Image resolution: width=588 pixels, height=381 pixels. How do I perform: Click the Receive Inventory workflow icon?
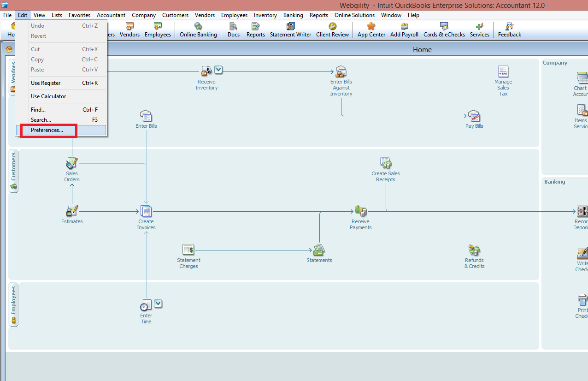pyautogui.click(x=206, y=71)
